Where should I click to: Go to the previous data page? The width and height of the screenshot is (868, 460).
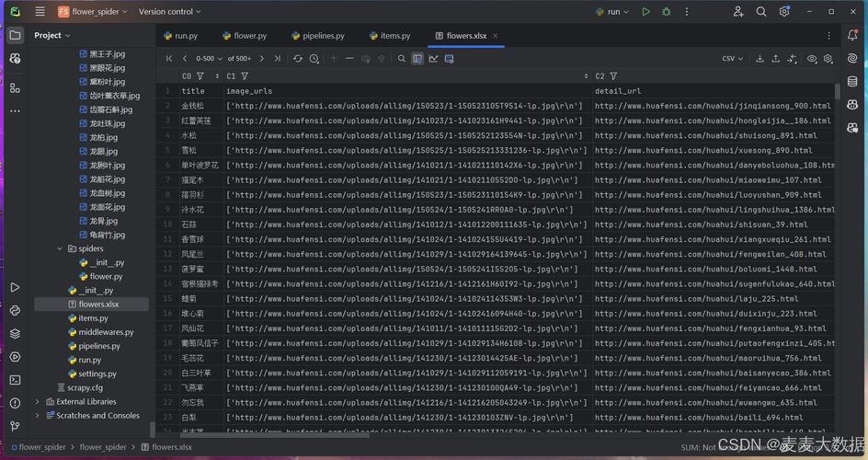(184, 59)
